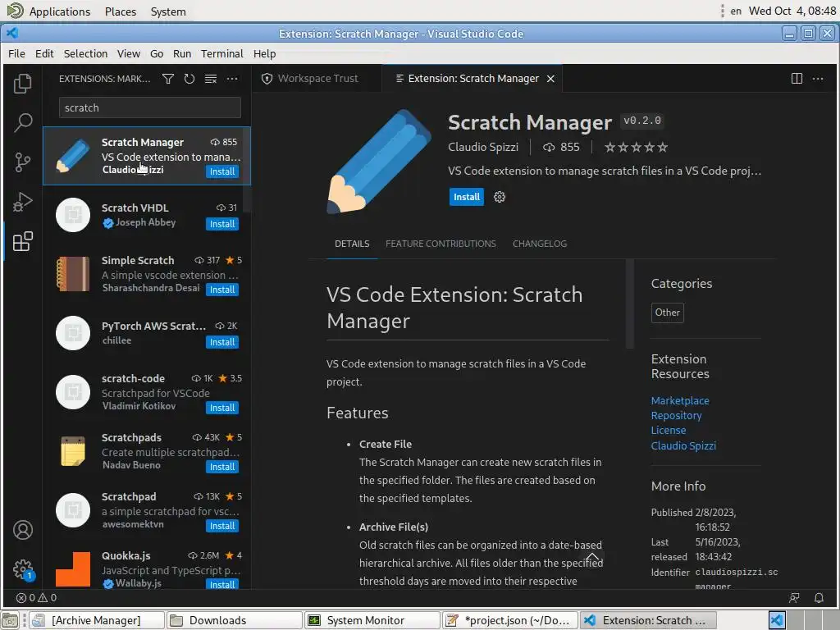Switch to System Monitor in taskbar

pos(372,620)
